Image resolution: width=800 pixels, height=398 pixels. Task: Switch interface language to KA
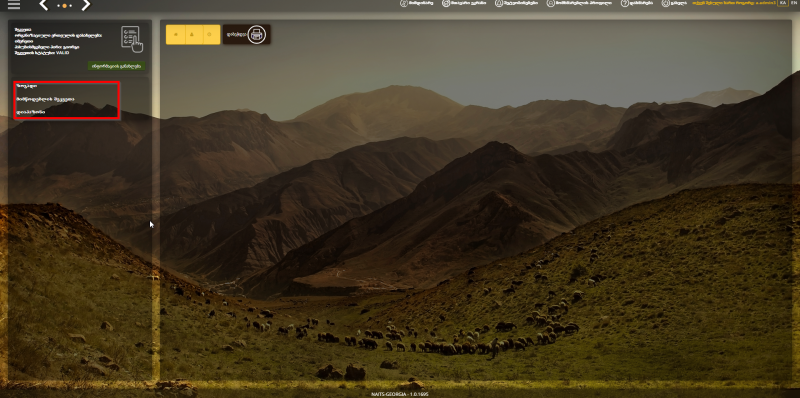tap(782, 3)
